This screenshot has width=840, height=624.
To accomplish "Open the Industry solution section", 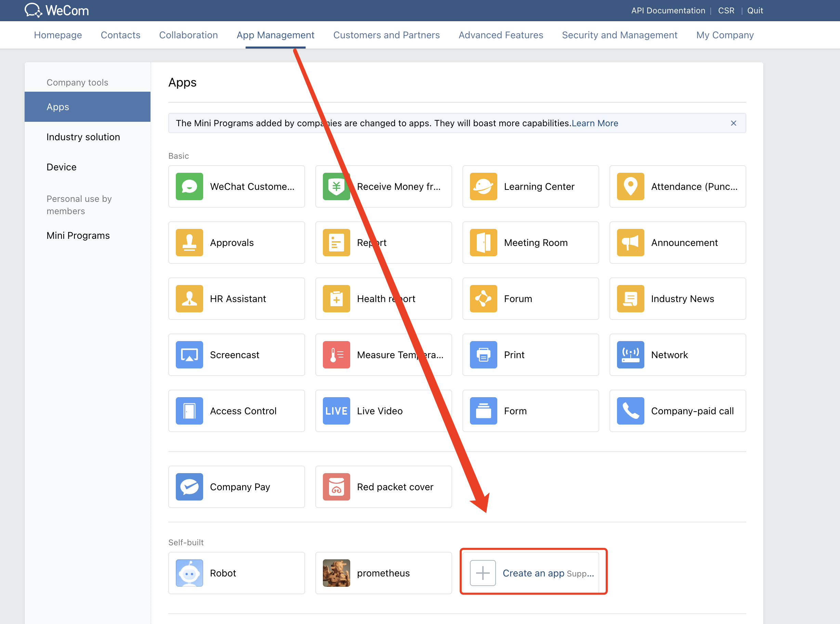I will tap(84, 137).
